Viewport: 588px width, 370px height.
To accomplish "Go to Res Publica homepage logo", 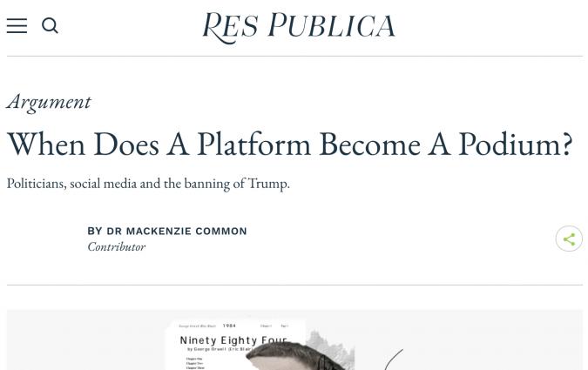I will [x=298, y=27].
